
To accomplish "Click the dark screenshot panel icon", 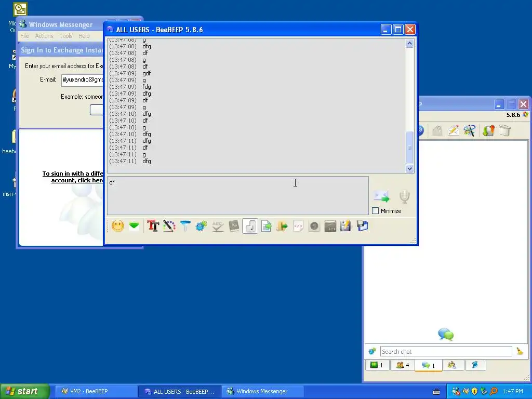I will tap(330, 226).
